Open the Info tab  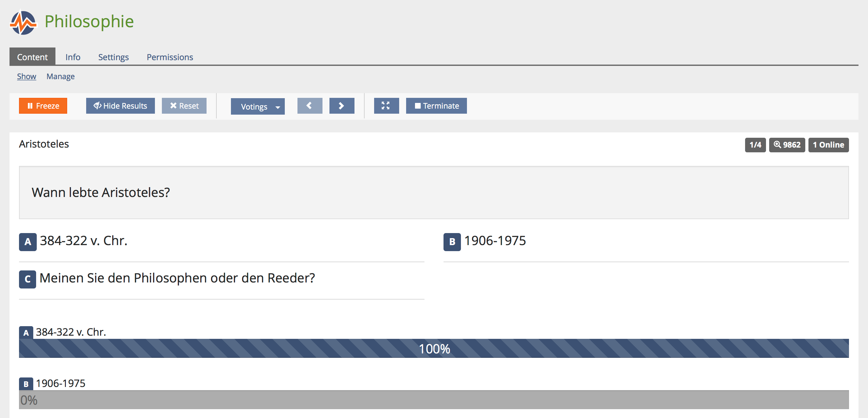73,57
